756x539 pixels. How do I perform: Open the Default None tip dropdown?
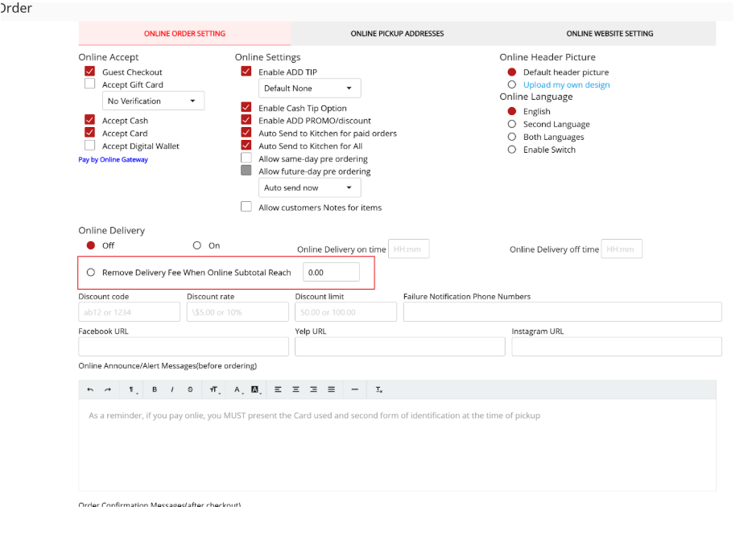[309, 88]
